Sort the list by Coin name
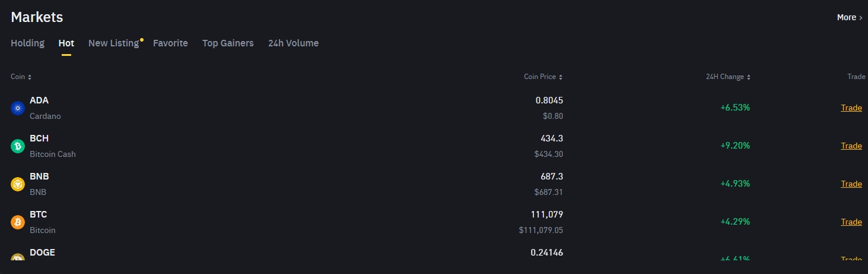The height and width of the screenshot is (274, 868). pyautogui.click(x=21, y=77)
